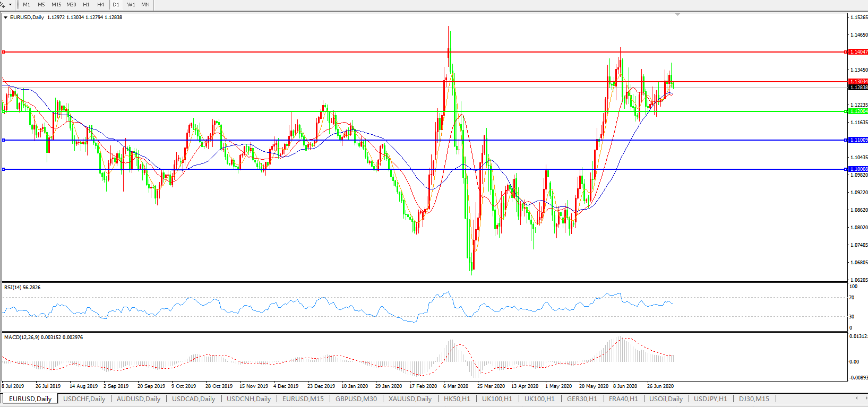868x407 pixels.
Task: Open the XAUUSD,Daily chart tab
Action: [410, 399]
